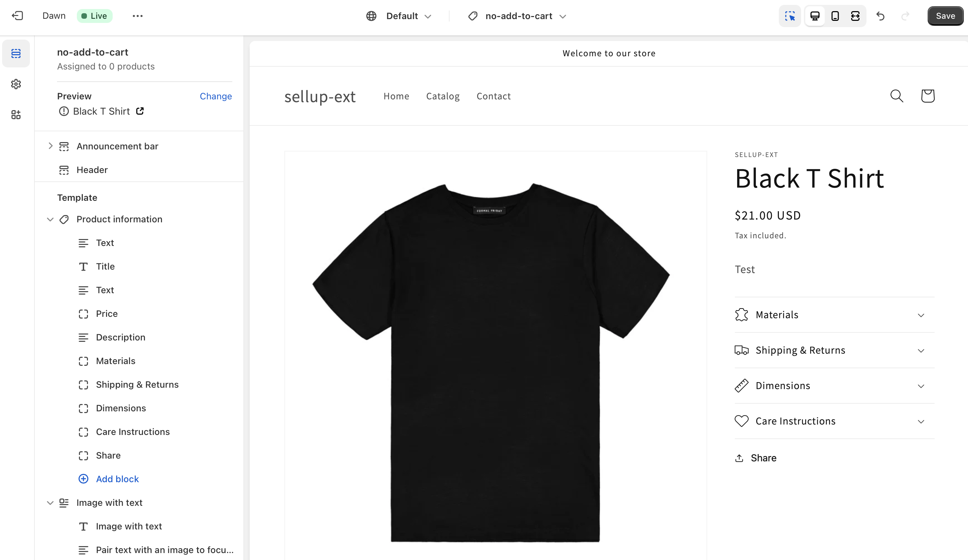Open Black T Shirt in new tab icon
The width and height of the screenshot is (968, 560).
point(140,111)
